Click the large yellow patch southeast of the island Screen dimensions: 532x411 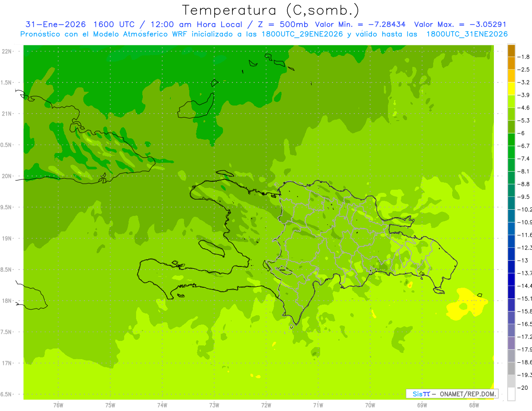pos(465,304)
